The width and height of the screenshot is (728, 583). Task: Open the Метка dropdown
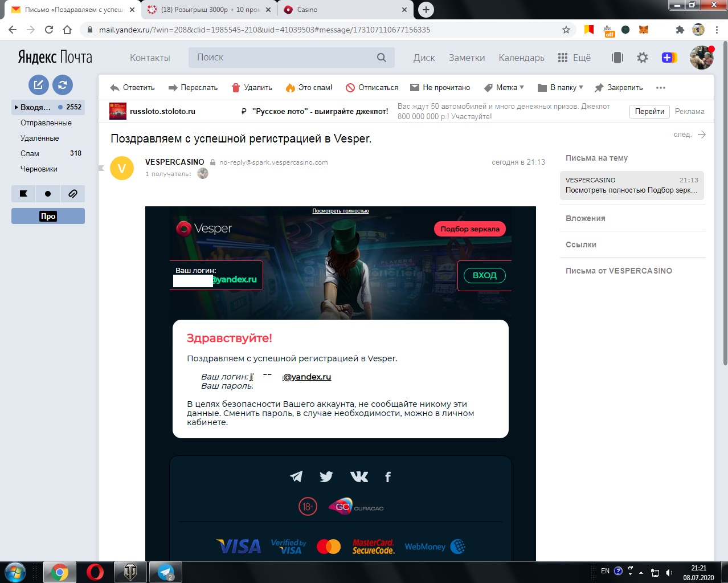(504, 88)
